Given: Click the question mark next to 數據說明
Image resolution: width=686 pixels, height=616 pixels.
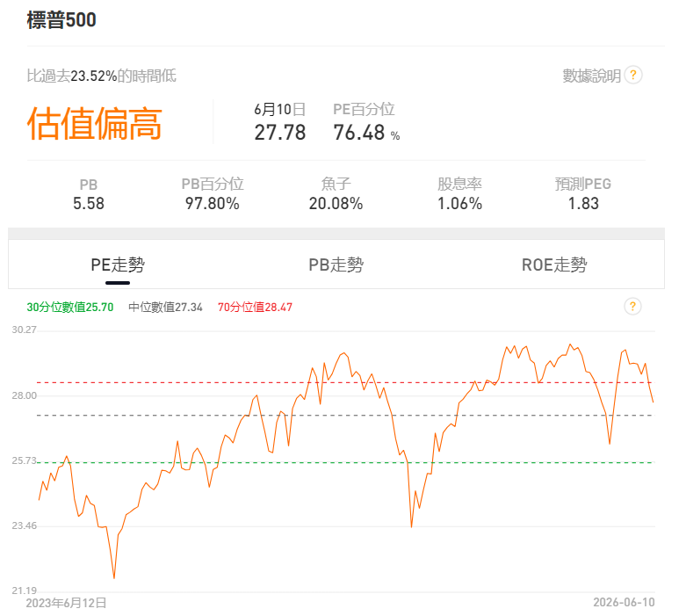Looking at the screenshot, I should [x=633, y=75].
